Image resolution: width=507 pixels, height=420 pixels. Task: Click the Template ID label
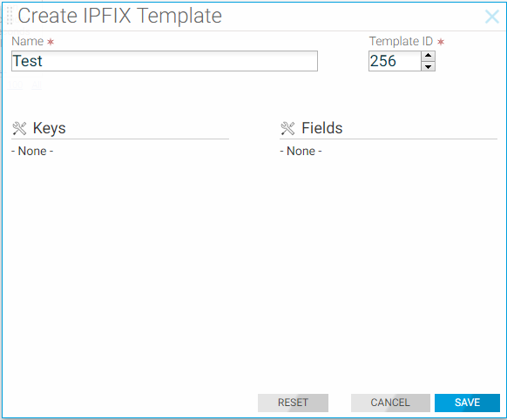(401, 41)
